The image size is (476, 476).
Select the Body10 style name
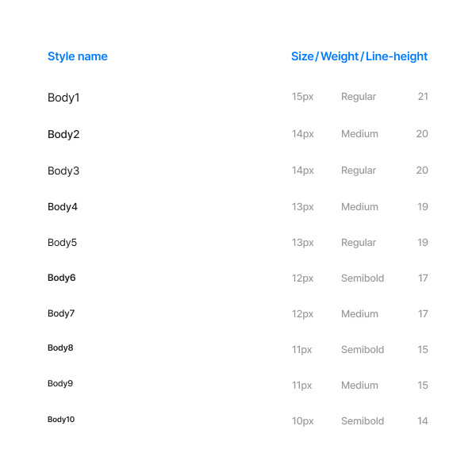[x=61, y=420]
